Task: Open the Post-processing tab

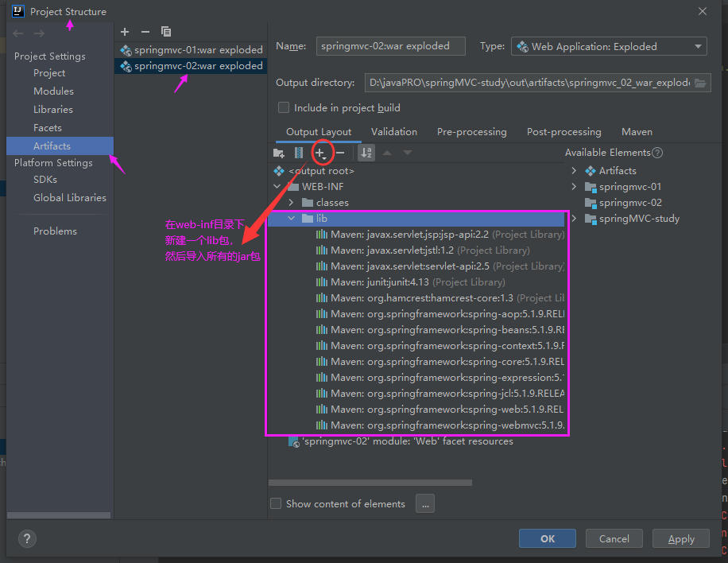Action: (x=563, y=132)
